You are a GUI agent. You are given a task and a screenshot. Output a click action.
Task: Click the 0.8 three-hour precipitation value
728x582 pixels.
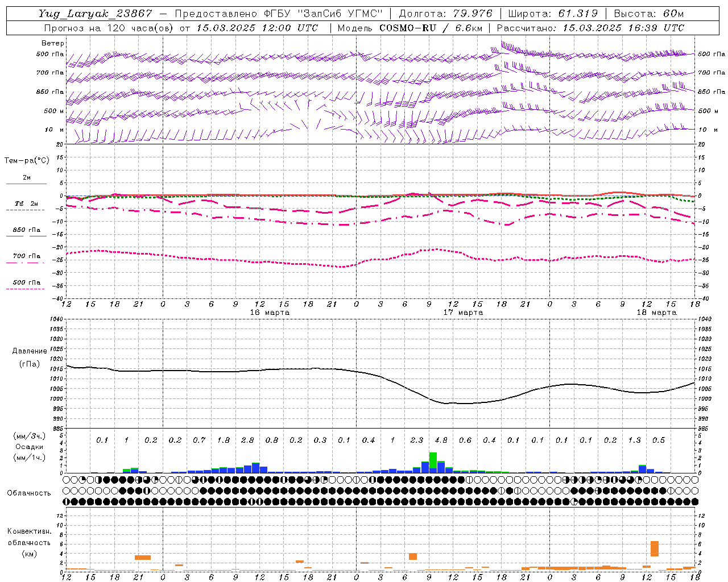pyautogui.click(x=272, y=440)
